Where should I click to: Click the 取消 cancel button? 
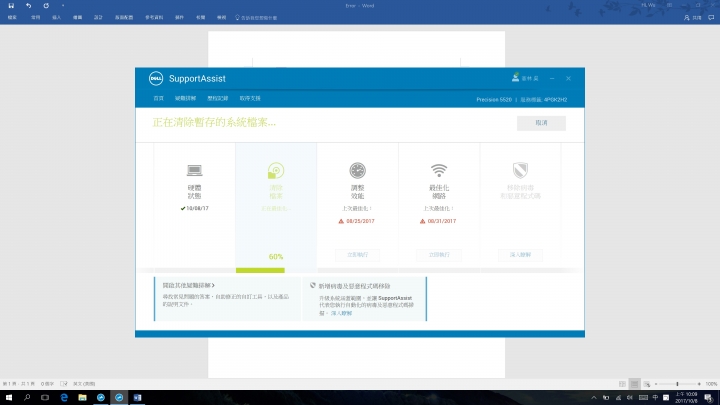point(541,123)
